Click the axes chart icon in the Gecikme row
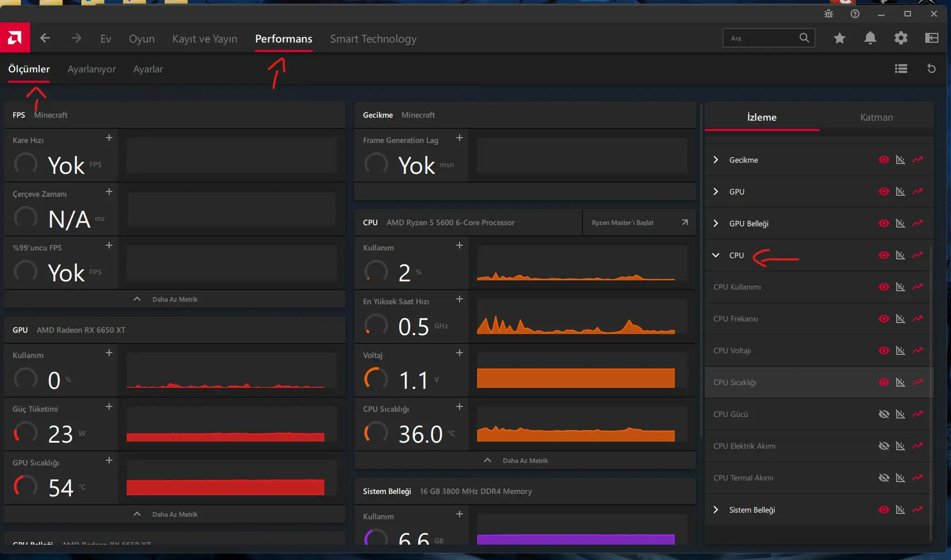This screenshot has height=560, width=951. (901, 160)
